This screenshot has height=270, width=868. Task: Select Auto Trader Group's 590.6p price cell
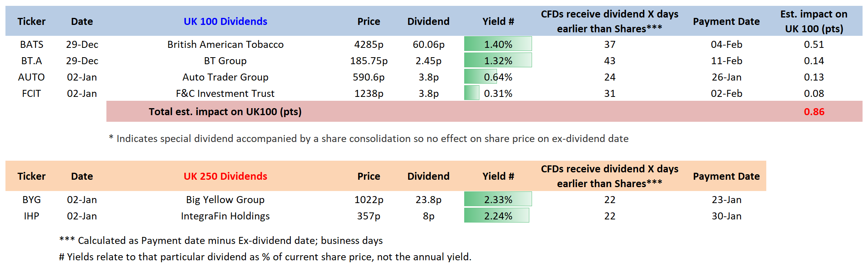[x=368, y=77]
